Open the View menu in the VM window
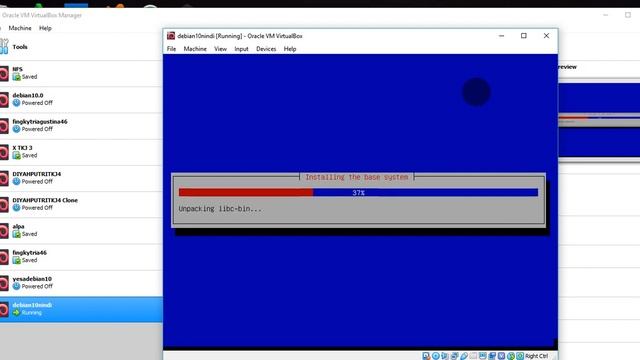This screenshot has height=360, width=640. click(x=220, y=49)
